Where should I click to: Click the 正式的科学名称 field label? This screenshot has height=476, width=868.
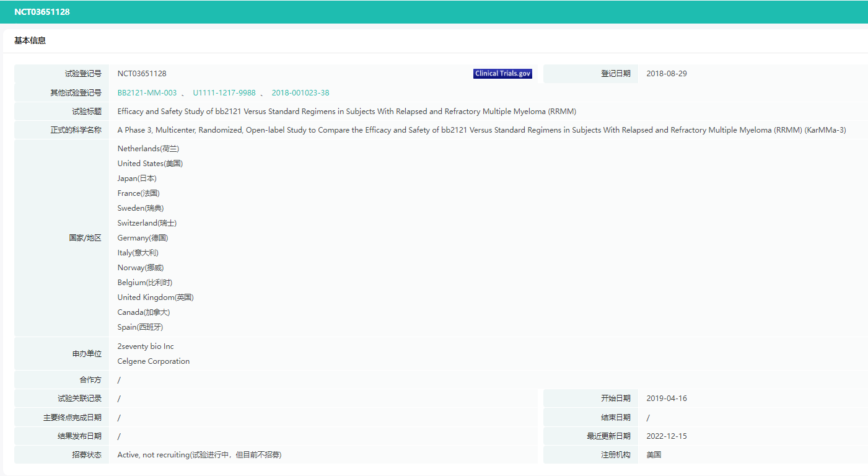click(x=76, y=130)
